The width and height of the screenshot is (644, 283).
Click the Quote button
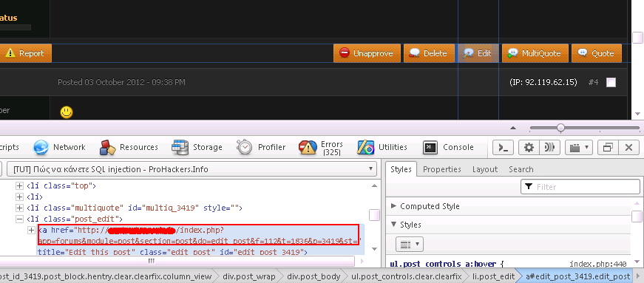pos(597,53)
